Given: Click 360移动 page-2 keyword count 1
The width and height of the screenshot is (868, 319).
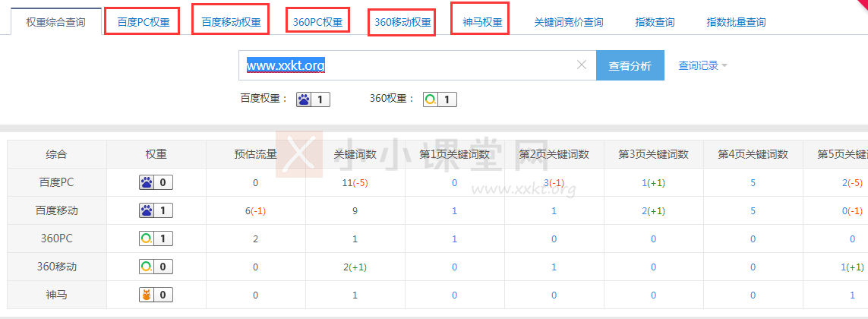Looking at the screenshot, I should coord(554,267).
